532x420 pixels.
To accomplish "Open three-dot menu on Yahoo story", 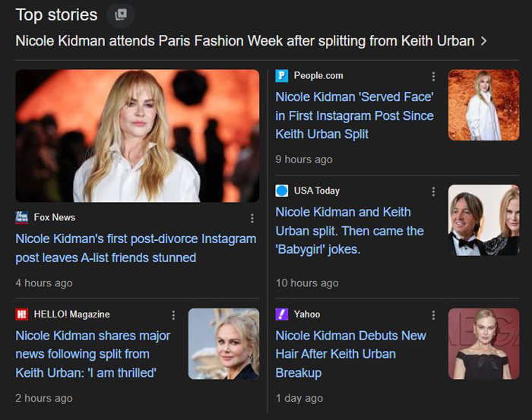I will coord(433,315).
